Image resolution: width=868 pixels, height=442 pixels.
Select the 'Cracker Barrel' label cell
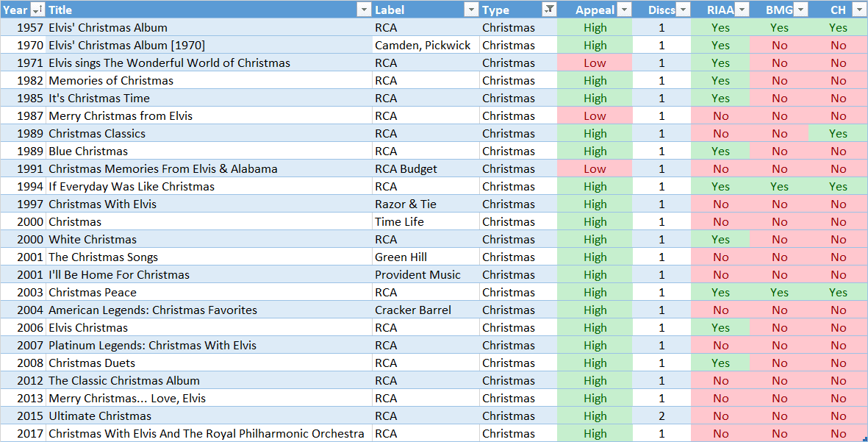click(x=426, y=310)
